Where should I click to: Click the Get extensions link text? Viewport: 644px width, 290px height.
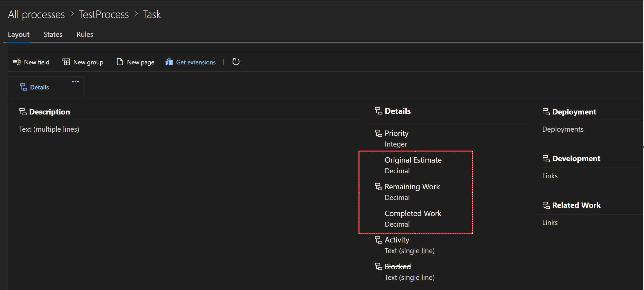pos(196,62)
